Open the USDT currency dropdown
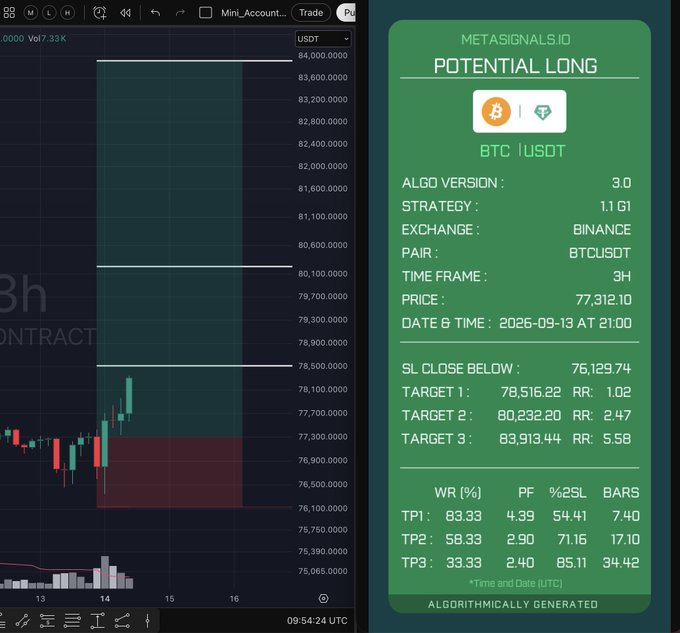 point(323,39)
